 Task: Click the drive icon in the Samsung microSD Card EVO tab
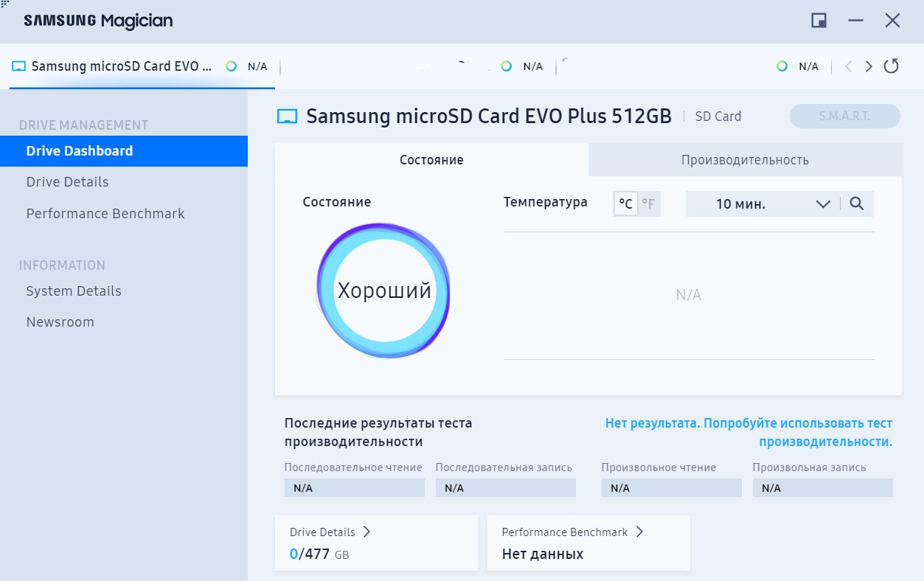point(18,66)
